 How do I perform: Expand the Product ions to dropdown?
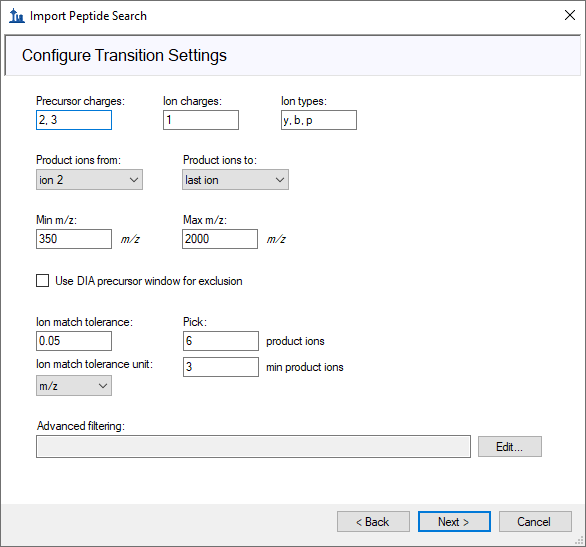click(235, 180)
